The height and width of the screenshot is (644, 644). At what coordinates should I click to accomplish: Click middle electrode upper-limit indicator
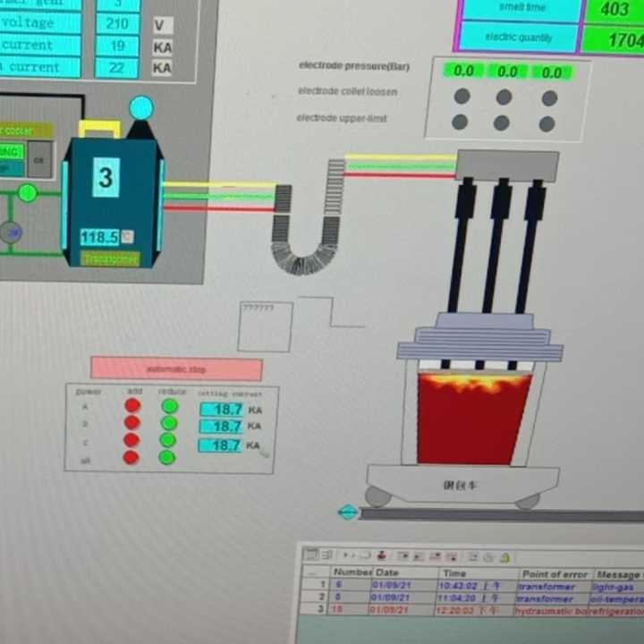(x=502, y=123)
